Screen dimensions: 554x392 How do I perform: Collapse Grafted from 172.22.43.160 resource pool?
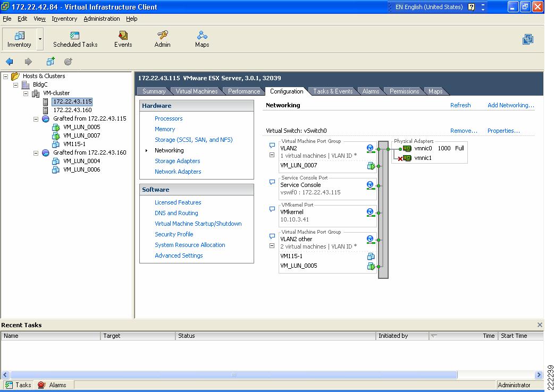click(x=36, y=153)
